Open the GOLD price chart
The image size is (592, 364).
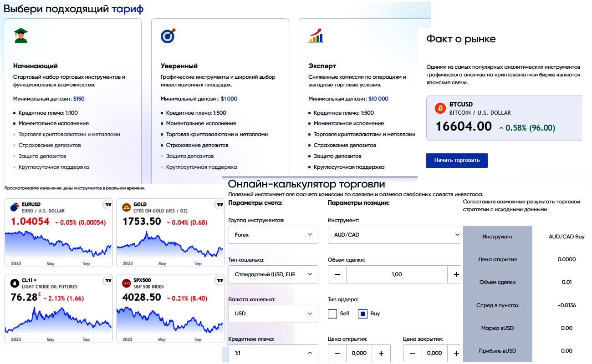170,244
